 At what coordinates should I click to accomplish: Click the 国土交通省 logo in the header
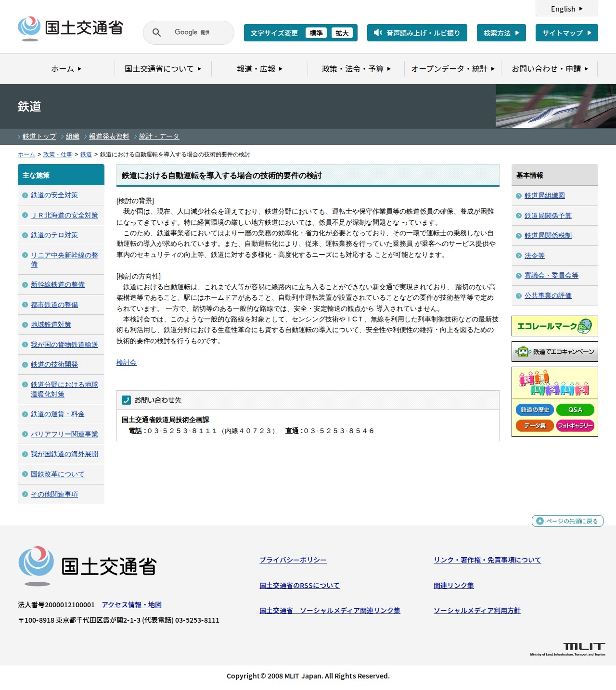tap(70, 28)
